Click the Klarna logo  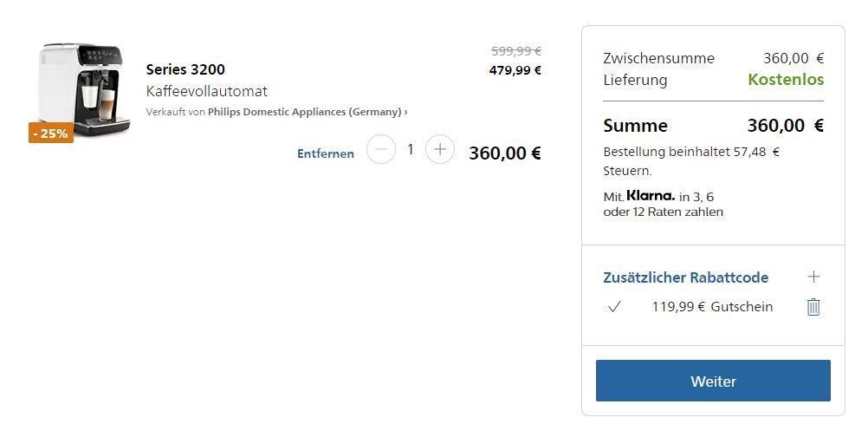[651, 196]
